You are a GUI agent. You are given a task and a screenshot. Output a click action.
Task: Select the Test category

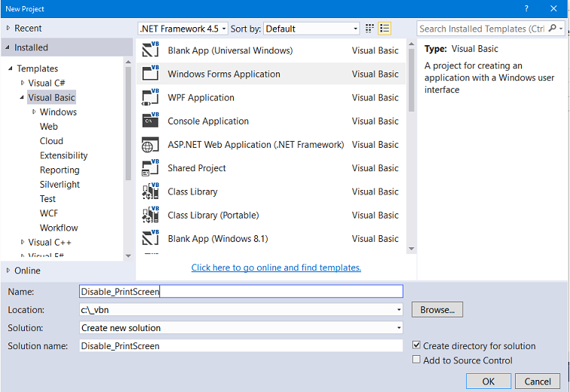pyautogui.click(x=47, y=199)
